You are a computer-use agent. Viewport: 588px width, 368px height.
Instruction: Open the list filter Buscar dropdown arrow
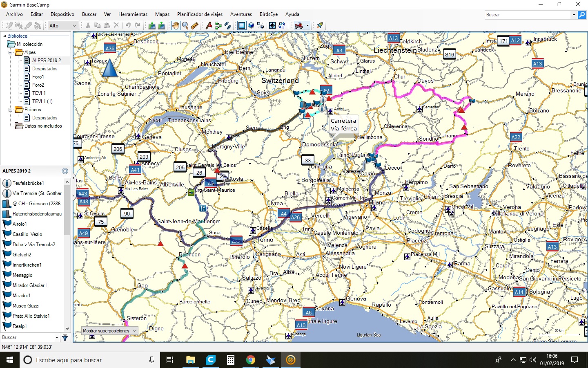click(57, 337)
